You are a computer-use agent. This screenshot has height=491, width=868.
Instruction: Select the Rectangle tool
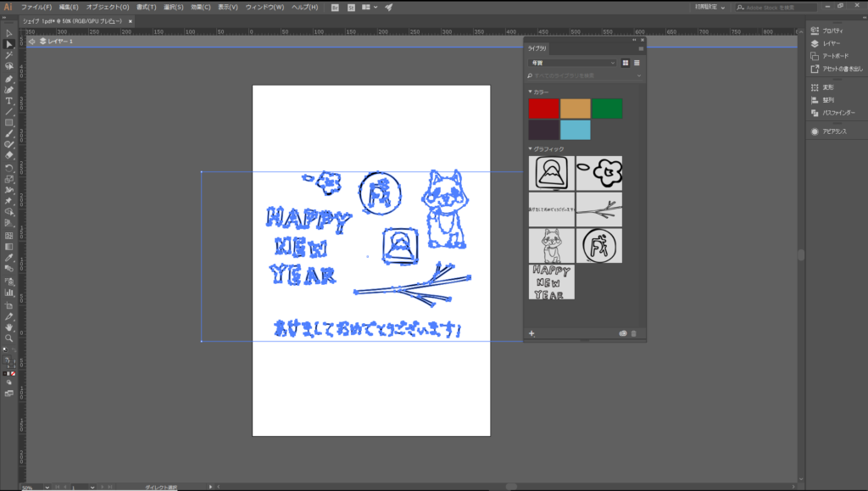pos(8,123)
